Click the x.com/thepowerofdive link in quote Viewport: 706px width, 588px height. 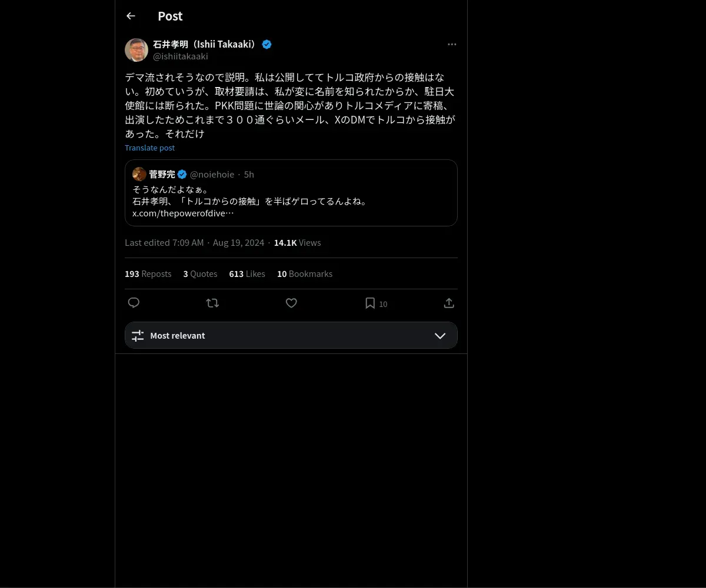183,213
